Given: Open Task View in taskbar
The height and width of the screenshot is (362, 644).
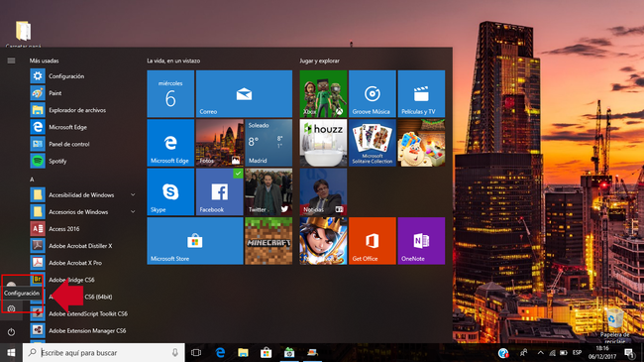Looking at the screenshot, I should [196, 352].
